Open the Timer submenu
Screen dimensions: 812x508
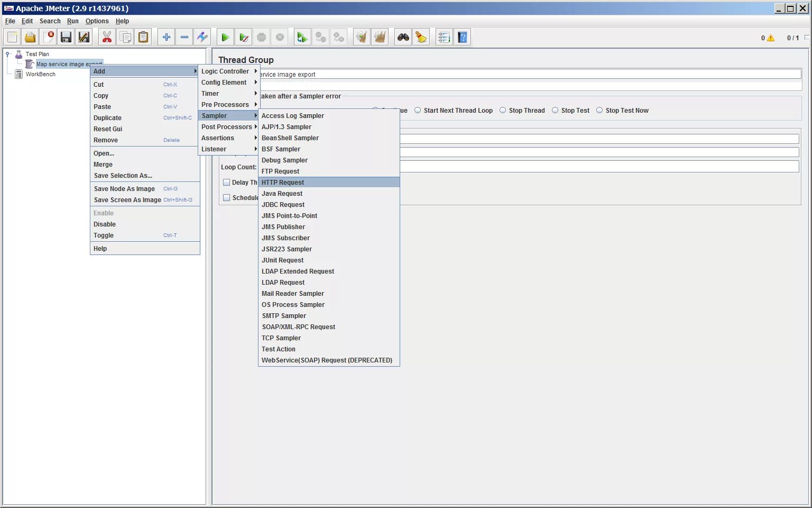(x=229, y=93)
